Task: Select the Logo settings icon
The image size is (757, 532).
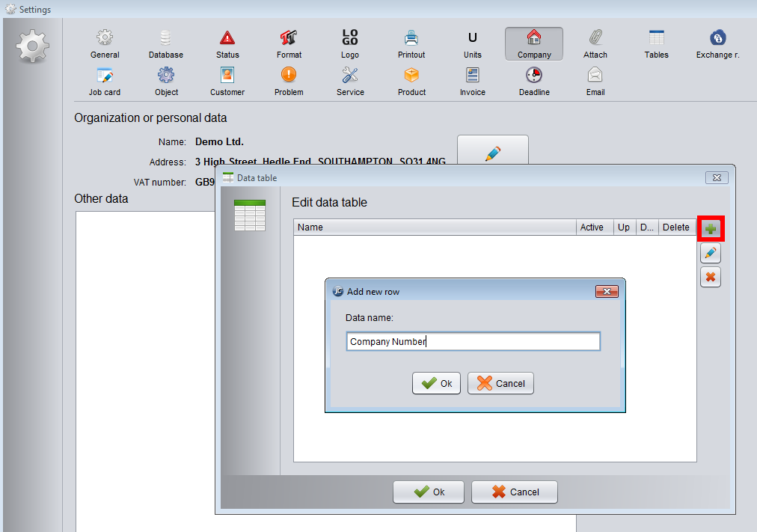Action: 350,43
